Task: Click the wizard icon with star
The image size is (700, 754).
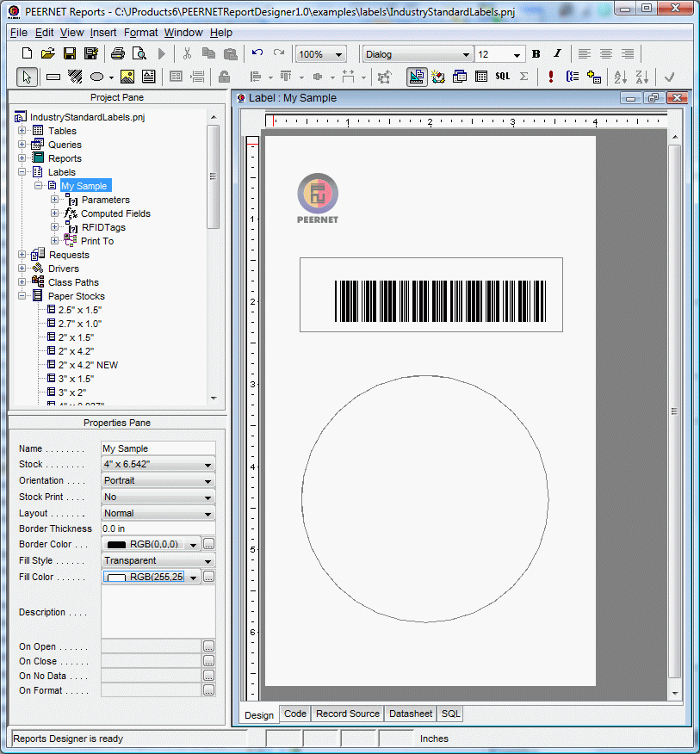Action: coord(437,77)
